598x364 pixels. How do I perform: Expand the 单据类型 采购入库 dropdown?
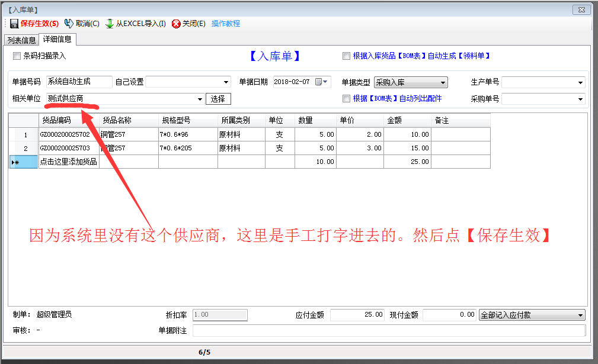click(443, 83)
